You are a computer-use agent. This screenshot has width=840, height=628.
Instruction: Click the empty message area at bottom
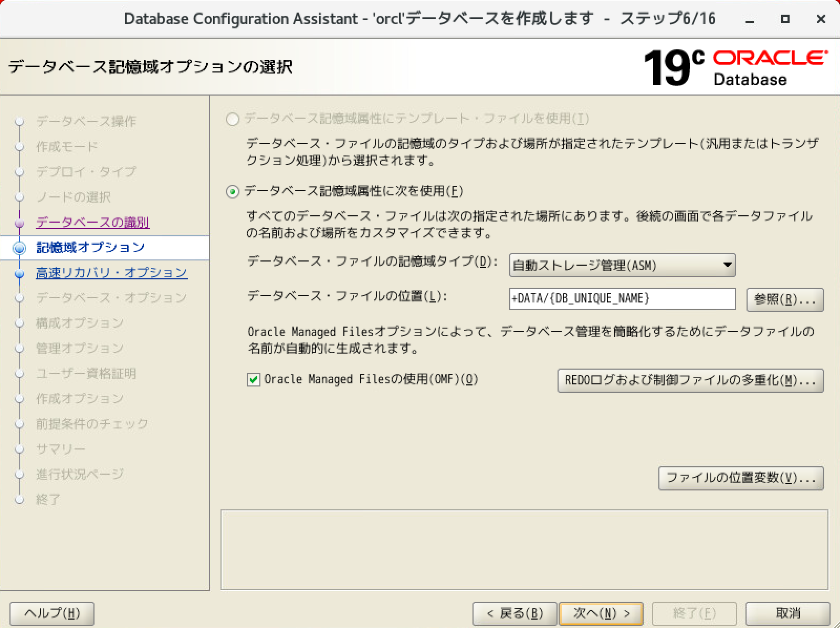click(x=524, y=549)
